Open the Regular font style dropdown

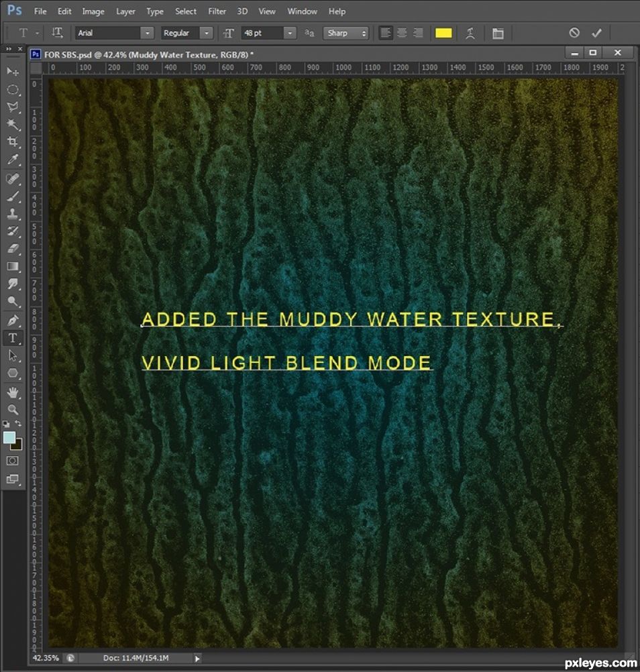click(207, 33)
